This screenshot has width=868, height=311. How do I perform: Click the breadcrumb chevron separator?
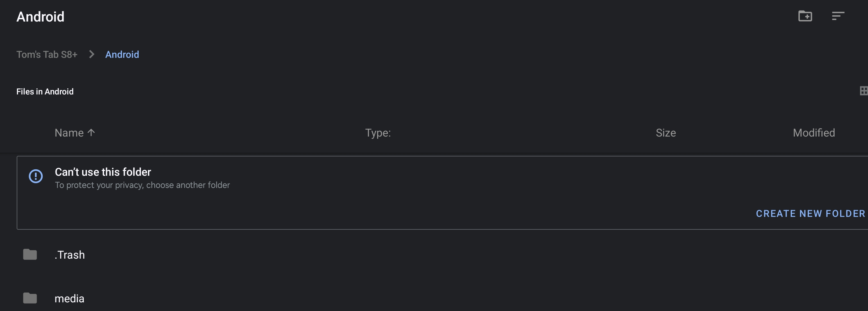tap(91, 54)
